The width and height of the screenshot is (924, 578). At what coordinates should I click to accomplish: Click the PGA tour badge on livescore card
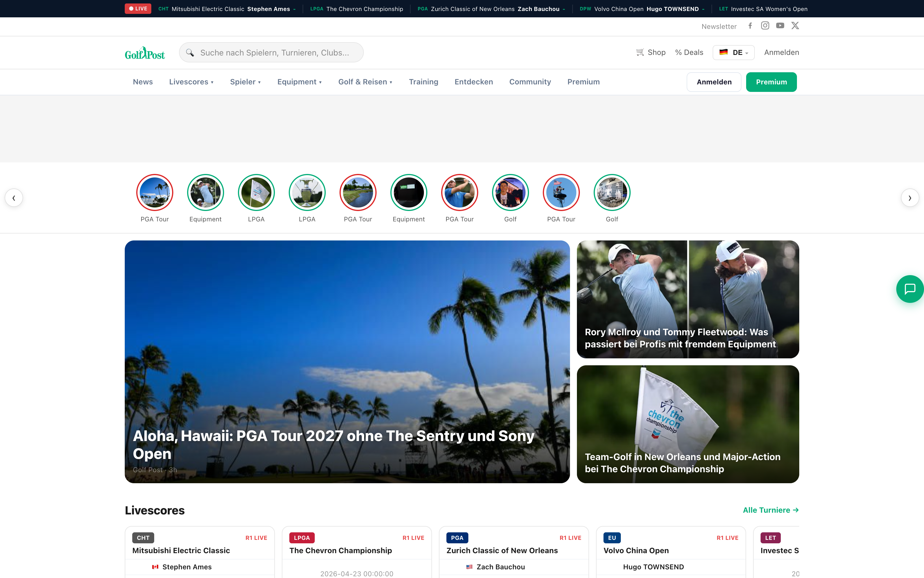pyautogui.click(x=457, y=538)
